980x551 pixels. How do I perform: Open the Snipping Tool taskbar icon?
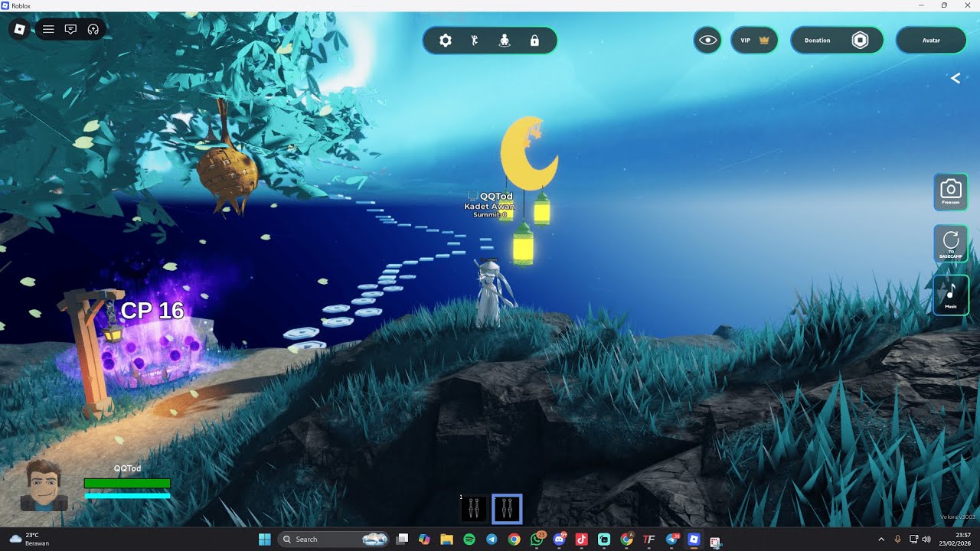pos(716,541)
